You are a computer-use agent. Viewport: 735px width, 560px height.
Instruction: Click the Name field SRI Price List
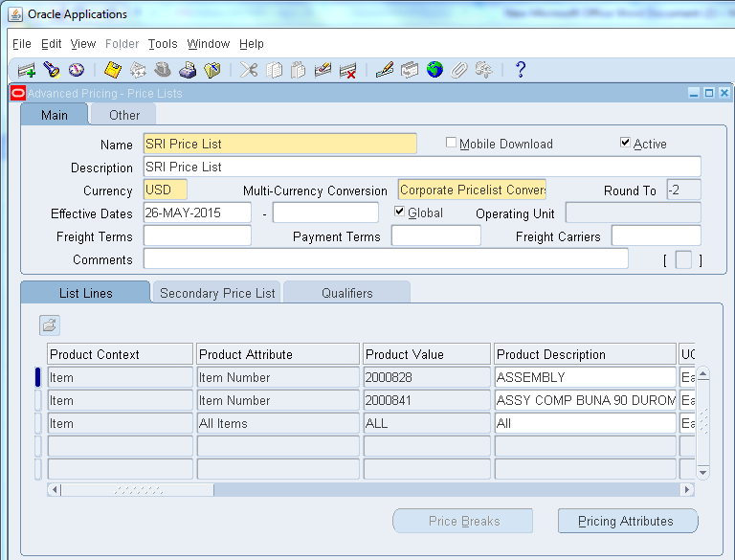(x=279, y=144)
